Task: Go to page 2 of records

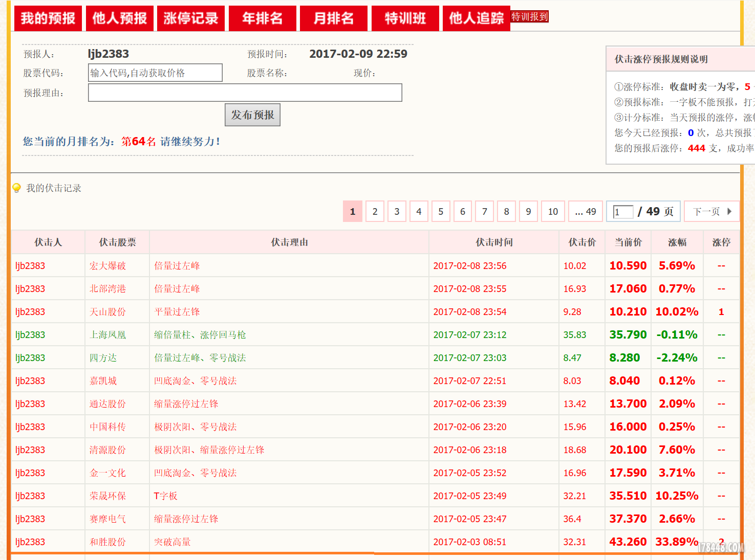Action: coord(375,211)
